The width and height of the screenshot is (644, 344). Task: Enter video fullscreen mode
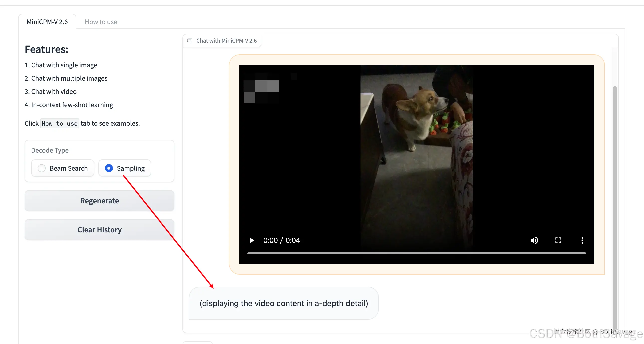(x=558, y=240)
